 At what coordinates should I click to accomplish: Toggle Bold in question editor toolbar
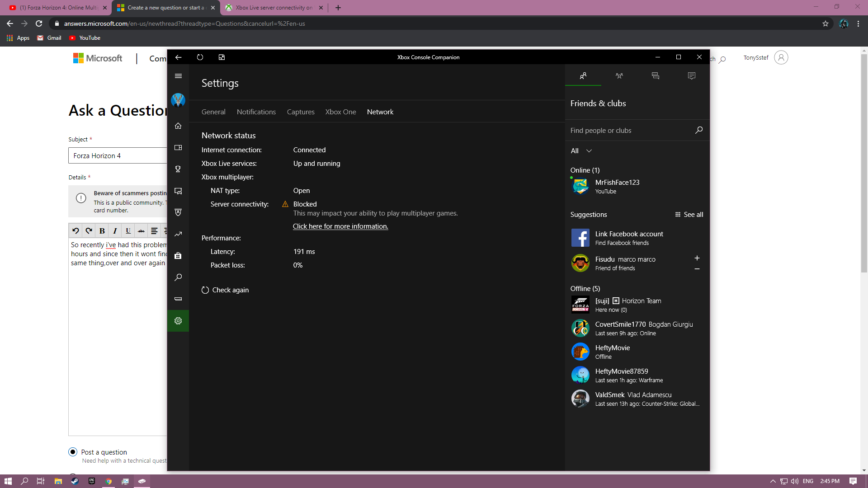102,231
